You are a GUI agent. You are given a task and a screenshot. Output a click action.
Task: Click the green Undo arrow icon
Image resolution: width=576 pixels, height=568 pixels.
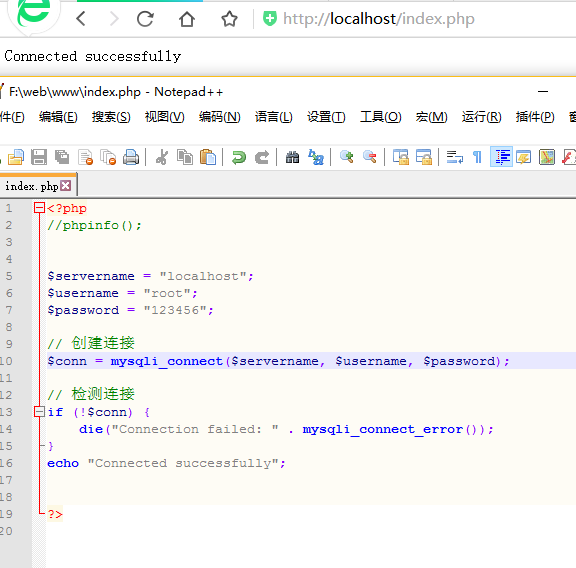click(x=239, y=157)
